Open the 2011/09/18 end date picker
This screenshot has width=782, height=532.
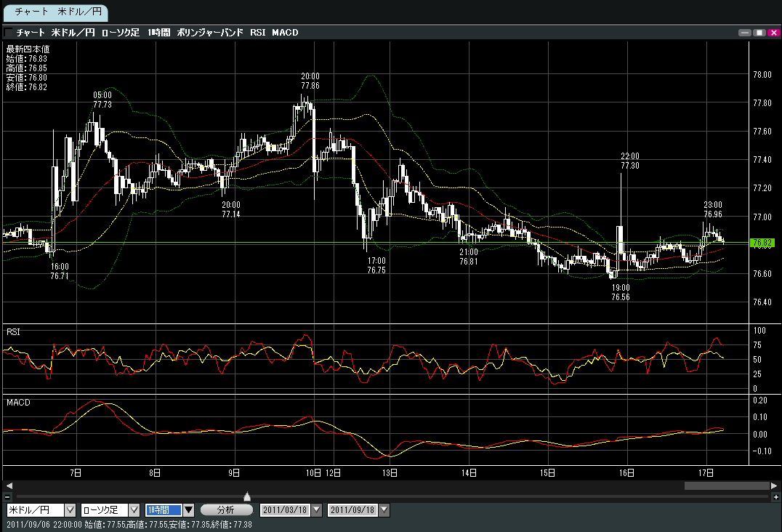384,510
